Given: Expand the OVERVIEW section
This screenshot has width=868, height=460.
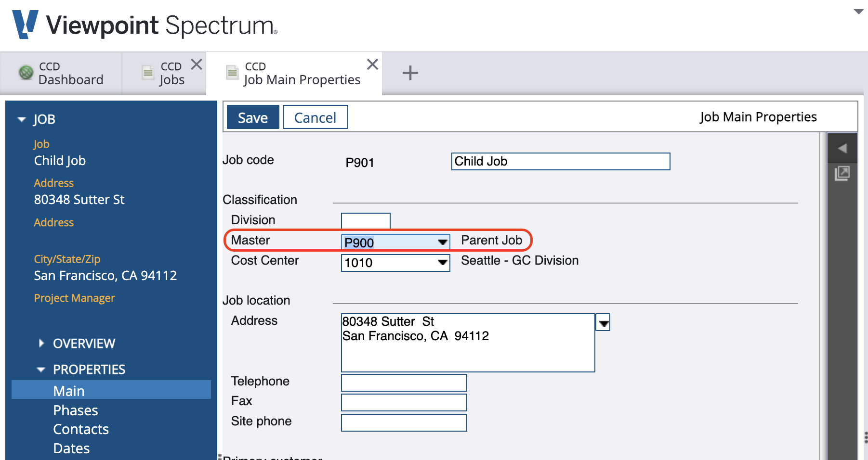Looking at the screenshot, I should tap(41, 343).
